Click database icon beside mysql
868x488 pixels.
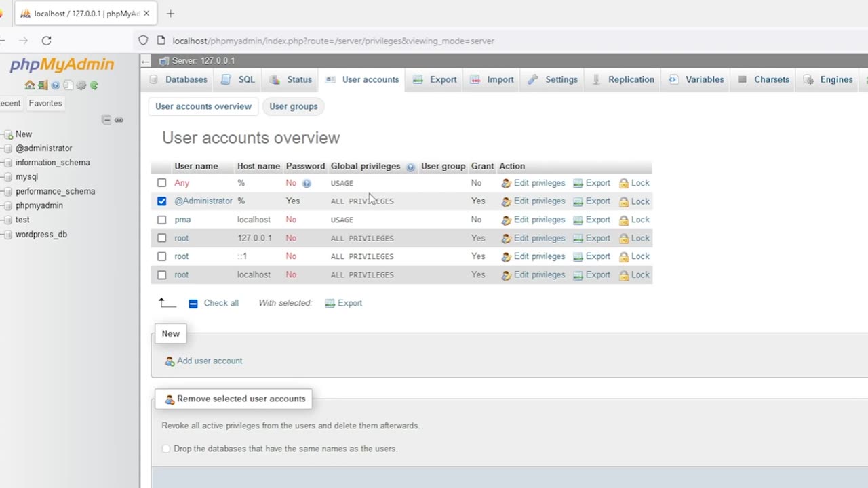(8, 177)
